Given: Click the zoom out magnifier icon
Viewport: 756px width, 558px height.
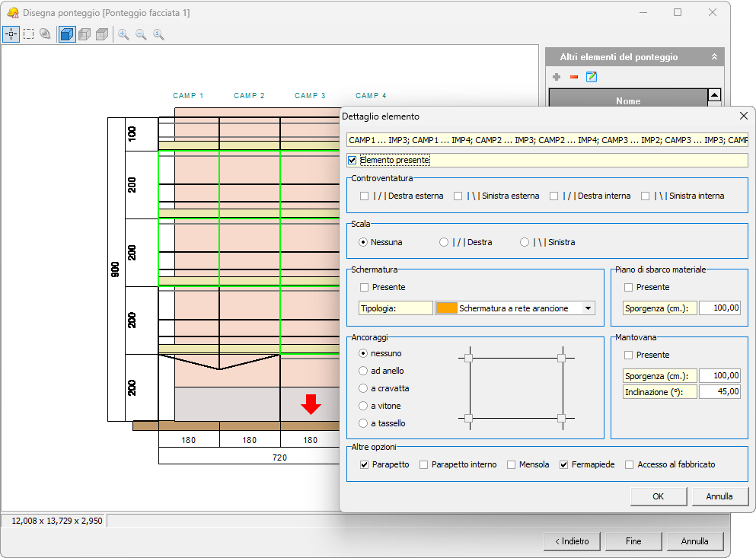Looking at the screenshot, I should pyautogui.click(x=141, y=34).
